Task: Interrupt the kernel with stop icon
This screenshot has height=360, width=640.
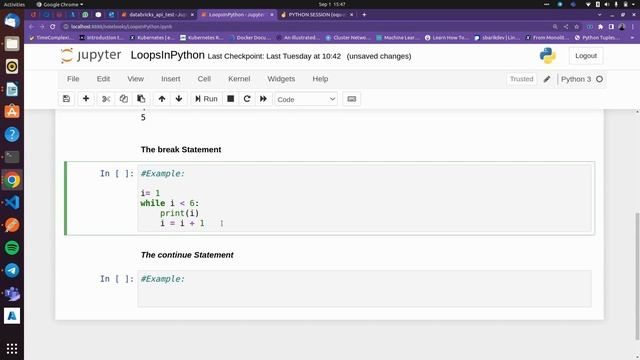Action: (231, 99)
